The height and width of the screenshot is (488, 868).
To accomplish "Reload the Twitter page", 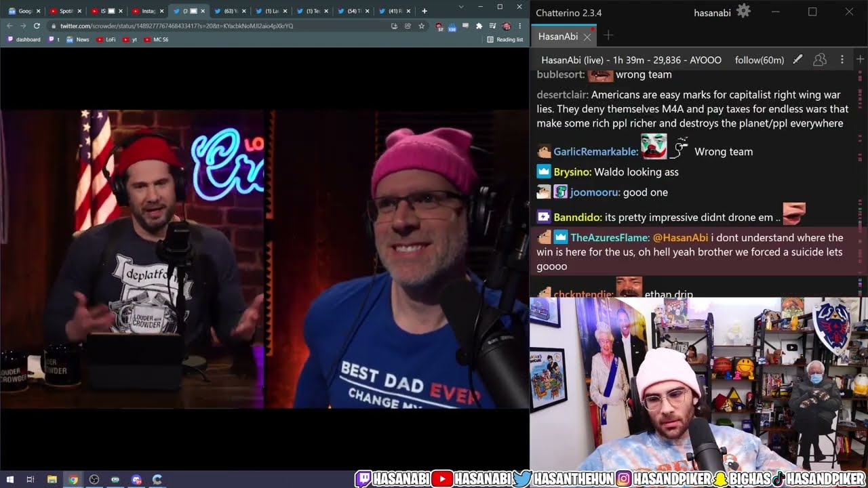I will click(37, 26).
